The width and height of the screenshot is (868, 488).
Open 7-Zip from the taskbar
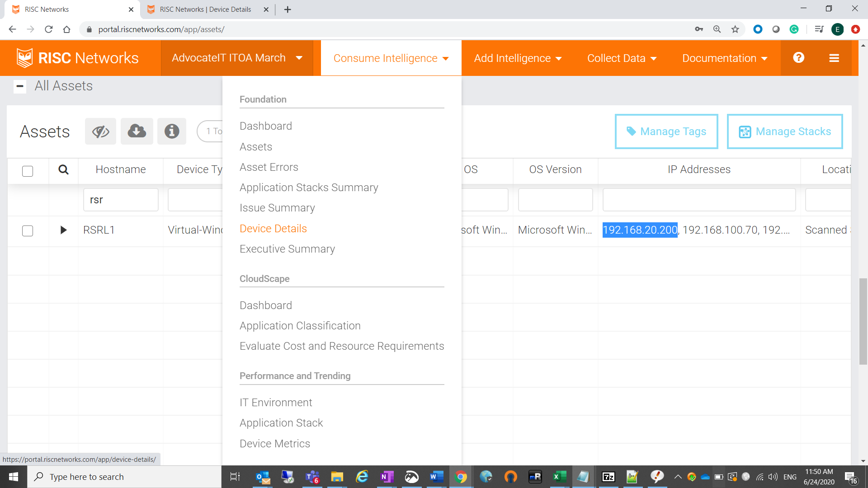(x=609, y=477)
